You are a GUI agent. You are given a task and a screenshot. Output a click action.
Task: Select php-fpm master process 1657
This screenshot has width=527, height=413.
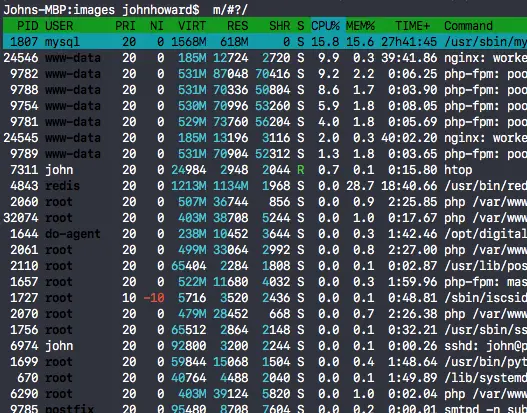265,282
